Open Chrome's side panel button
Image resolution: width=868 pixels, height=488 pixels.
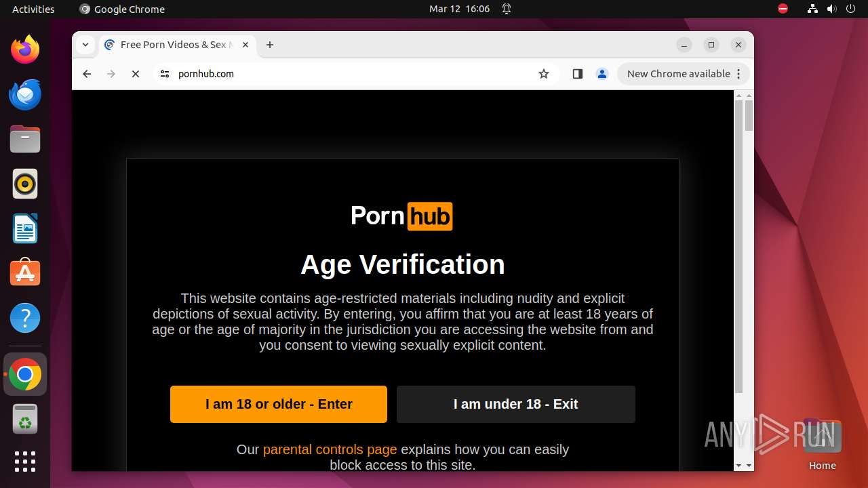(578, 74)
